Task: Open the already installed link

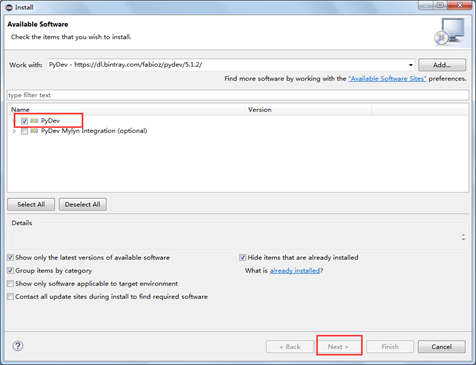Action: pos(295,271)
